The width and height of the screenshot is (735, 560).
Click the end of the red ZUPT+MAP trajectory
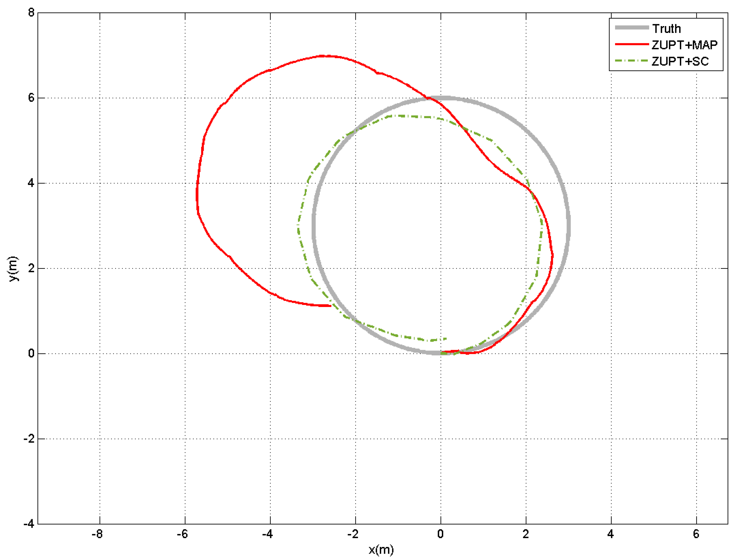pyautogui.click(x=331, y=306)
